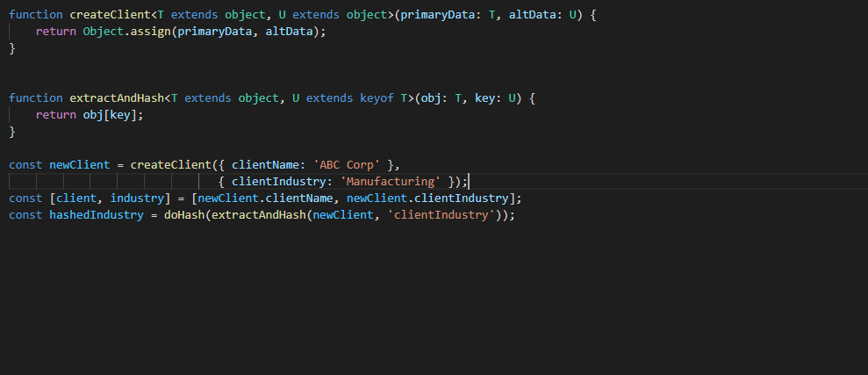Click 'altData' argument inside Object.assign call
Screen dimensions: 868x375
[x=289, y=32]
